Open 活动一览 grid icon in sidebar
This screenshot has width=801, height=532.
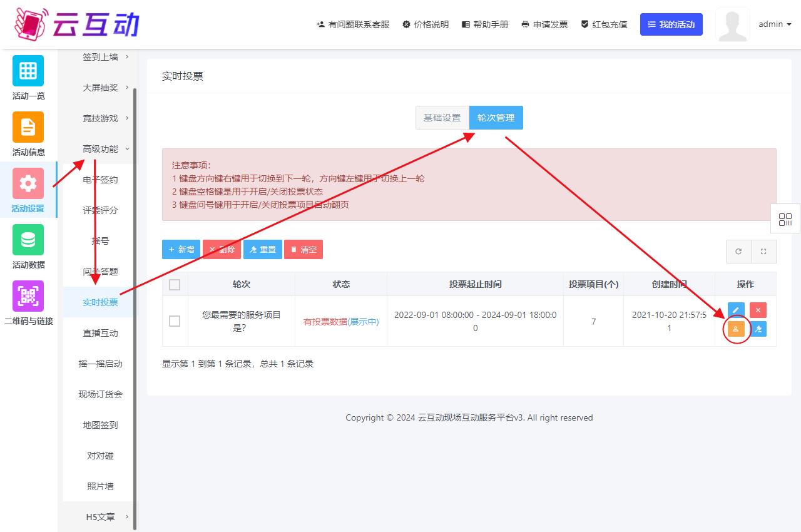point(28,71)
